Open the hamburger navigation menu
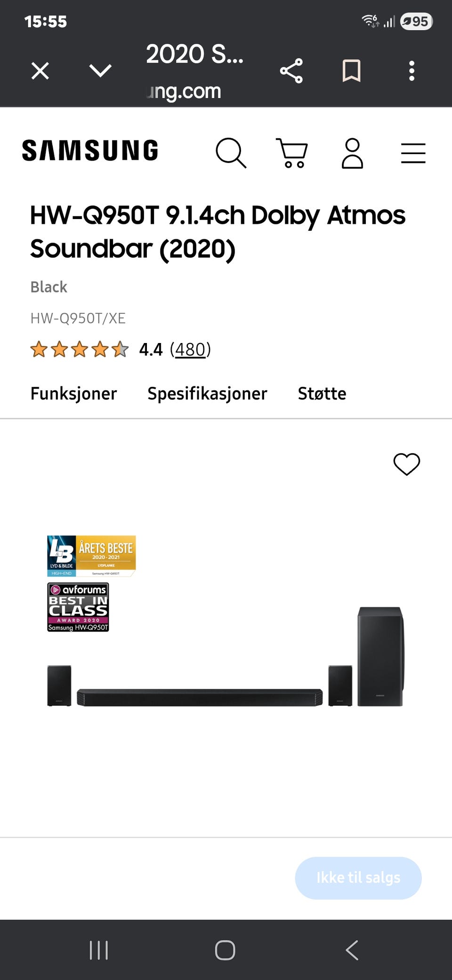The height and width of the screenshot is (980, 452). click(x=413, y=153)
